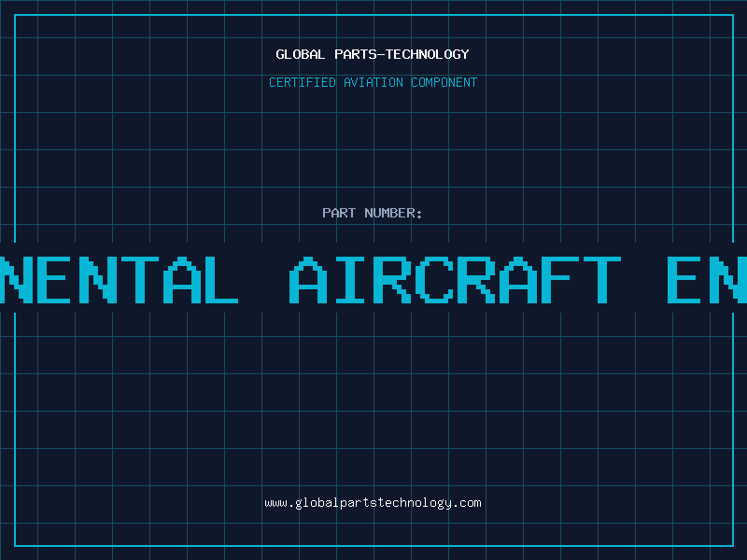The height and width of the screenshot is (560, 747).
Task: Click the 'PART NUMBER:' label
Action: click(373, 213)
